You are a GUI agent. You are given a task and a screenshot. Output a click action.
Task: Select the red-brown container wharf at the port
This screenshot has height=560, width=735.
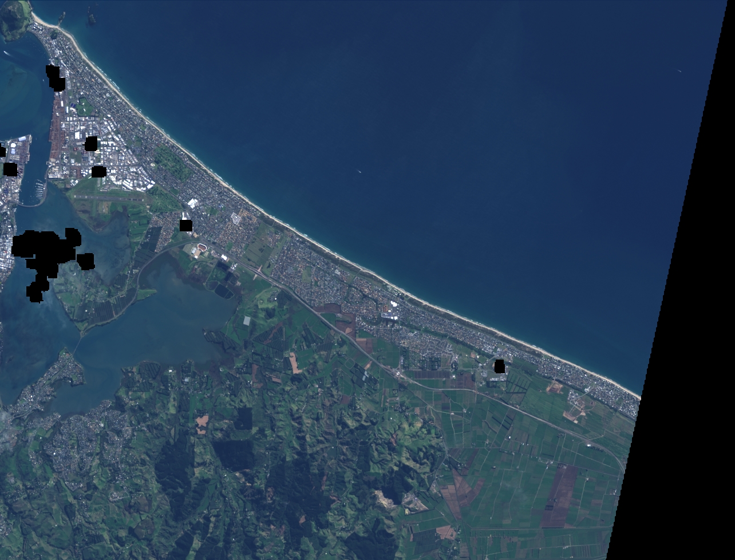[56, 135]
